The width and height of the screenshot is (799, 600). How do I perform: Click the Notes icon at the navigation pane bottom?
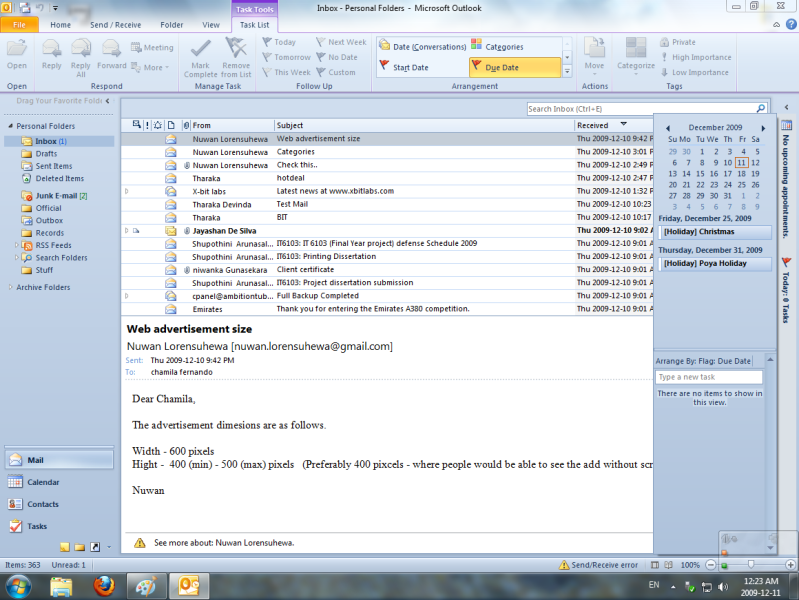pyautogui.click(x=65, y=547)
